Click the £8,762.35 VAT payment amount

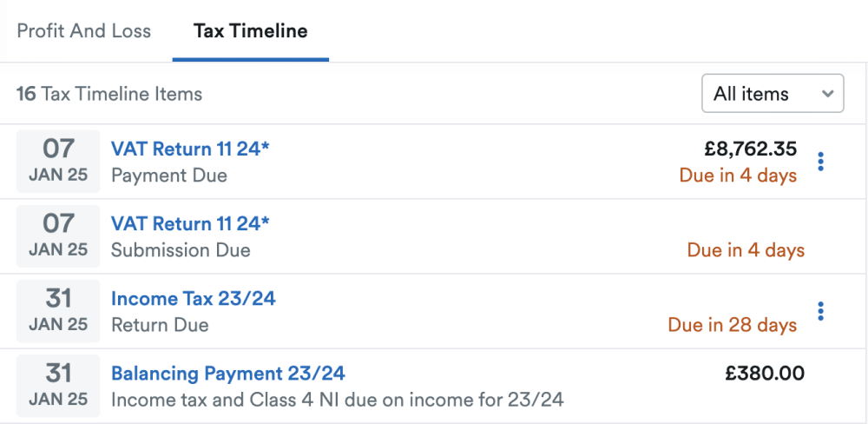(x=750, y=149)
